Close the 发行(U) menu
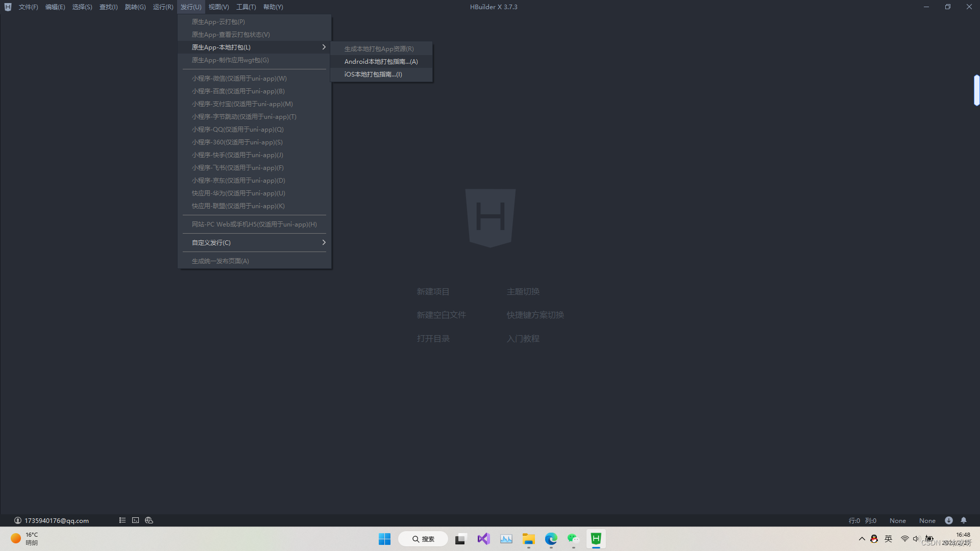 pyautogui.click(x=191, y=7)
